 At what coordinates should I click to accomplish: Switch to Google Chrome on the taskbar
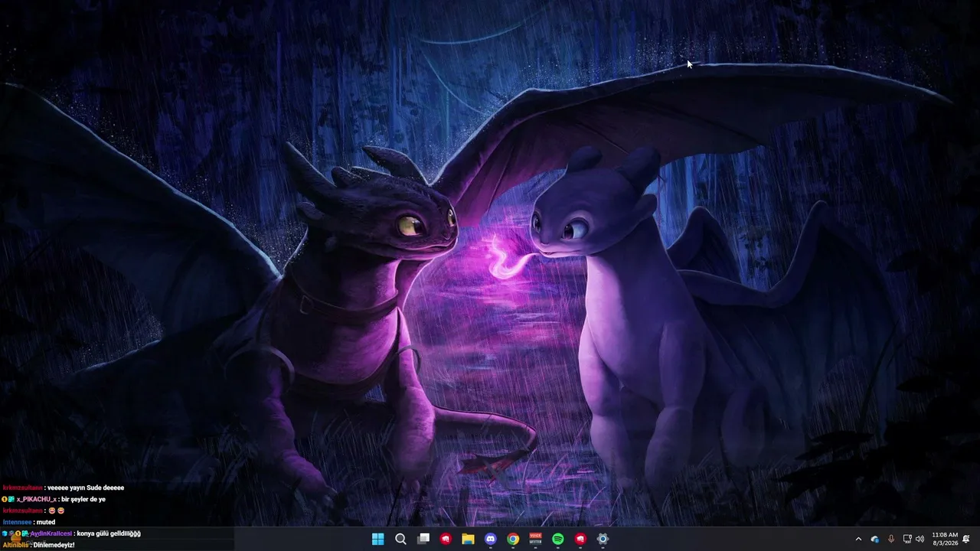(x=513, y=539)
